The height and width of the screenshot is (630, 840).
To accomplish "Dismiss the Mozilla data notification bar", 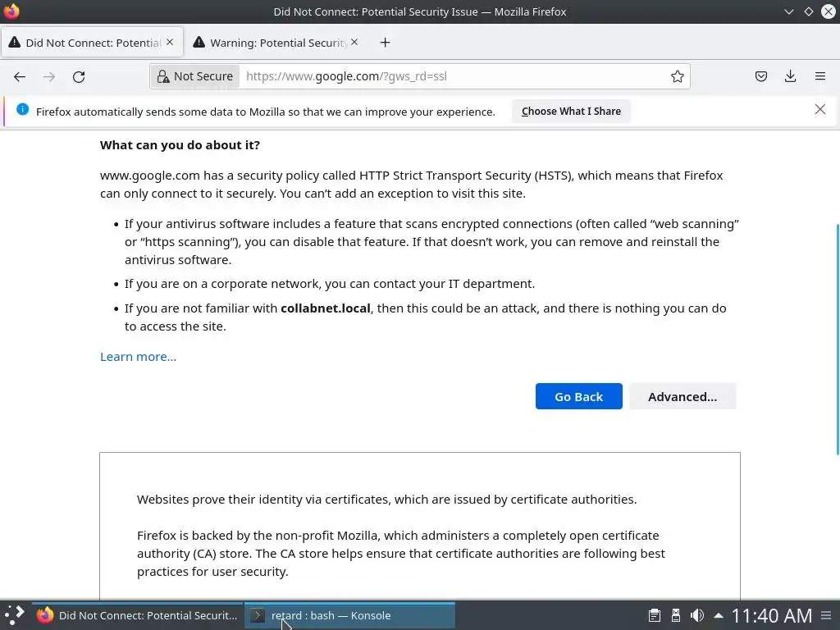I will pos(819,109).
